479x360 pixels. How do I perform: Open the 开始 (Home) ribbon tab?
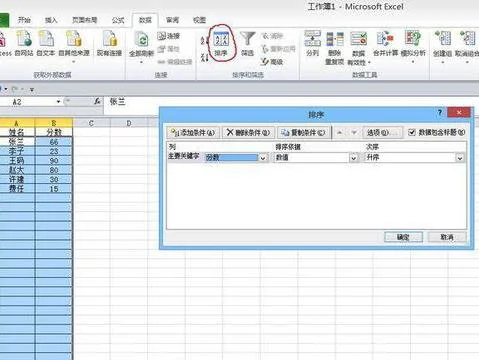coord(24,20)
